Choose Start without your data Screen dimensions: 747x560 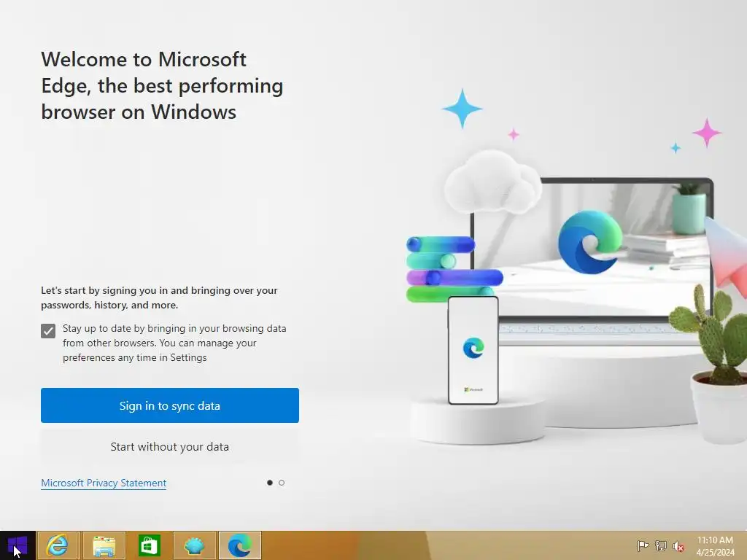coord(169,447)
